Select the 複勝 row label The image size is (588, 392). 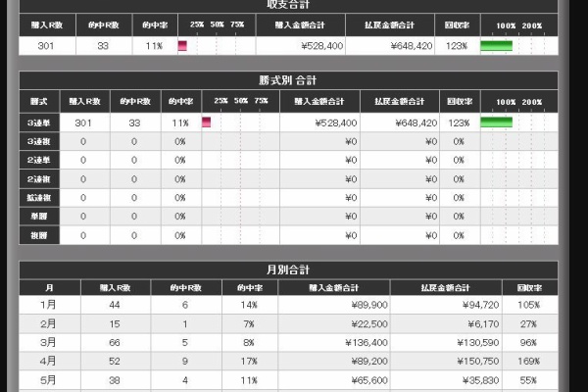(38, 235)
